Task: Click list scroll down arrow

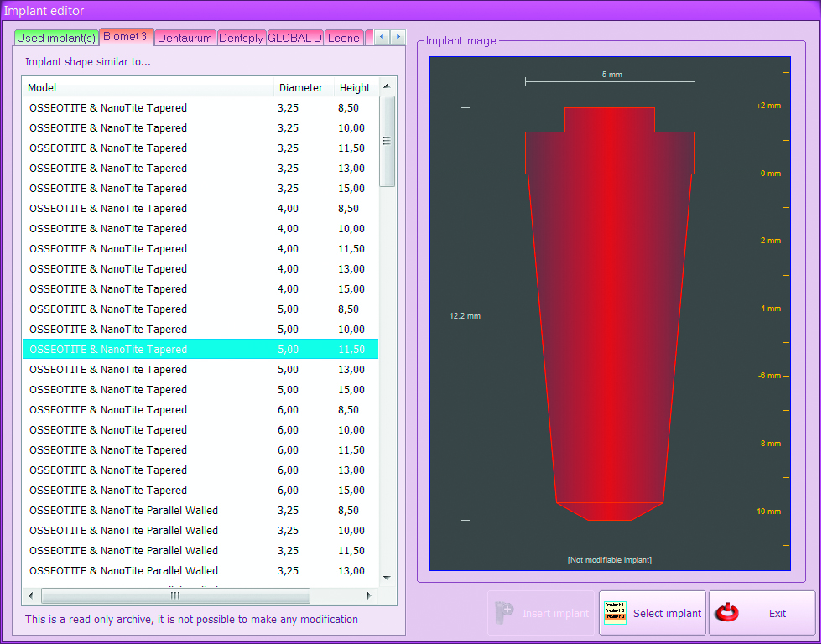Action: pyautogui.click(x=387, y=577)
